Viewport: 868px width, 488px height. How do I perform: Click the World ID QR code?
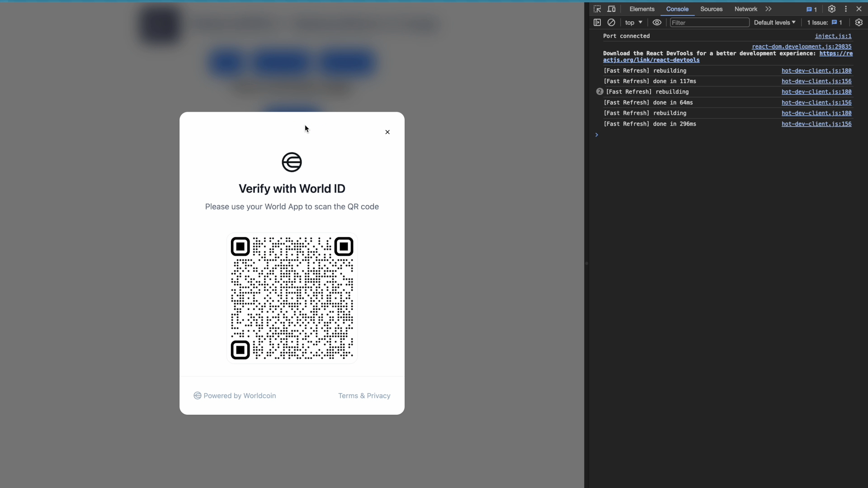pyautogui.click(x=292, y=298)
